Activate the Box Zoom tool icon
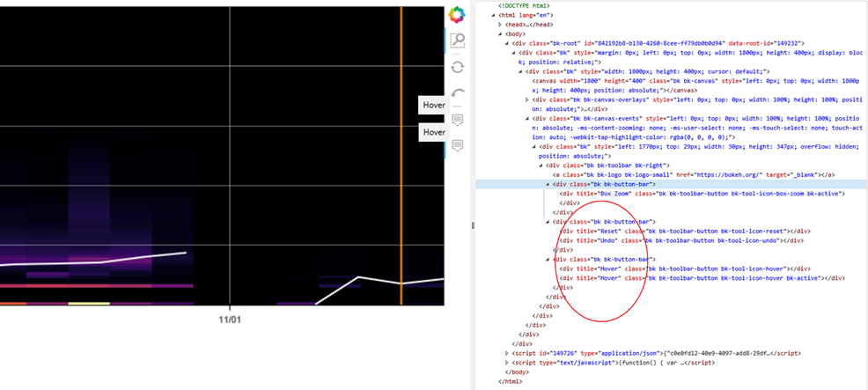868x390 pixels. click(x=457, y=40)
